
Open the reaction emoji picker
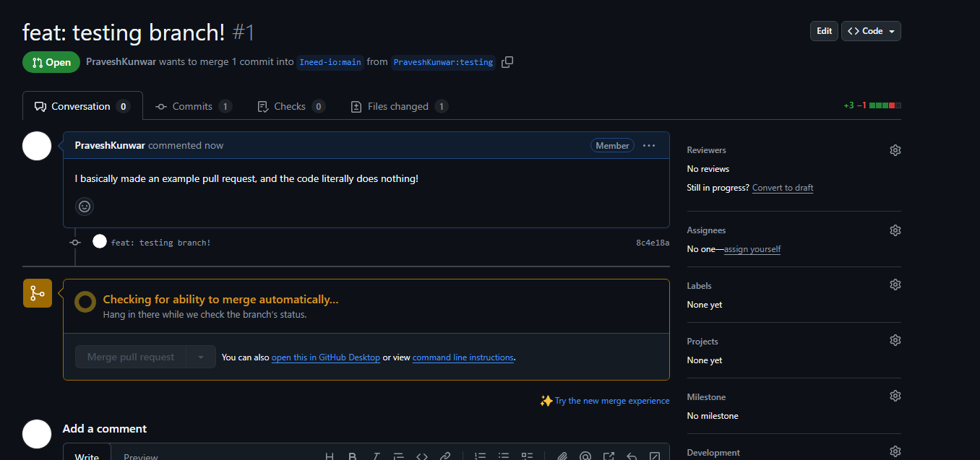[85, 207]
